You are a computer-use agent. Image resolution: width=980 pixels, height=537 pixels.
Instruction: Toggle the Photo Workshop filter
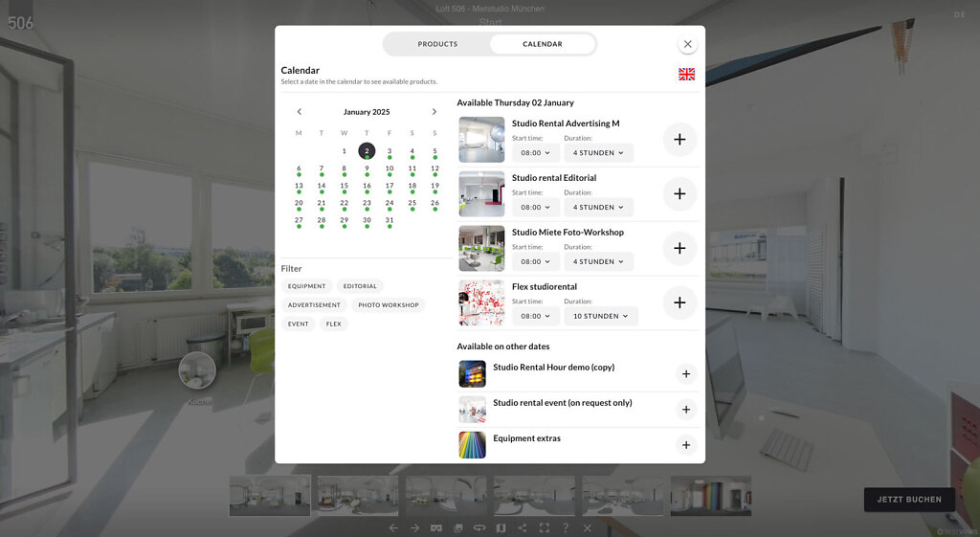[x=389, y=305]
